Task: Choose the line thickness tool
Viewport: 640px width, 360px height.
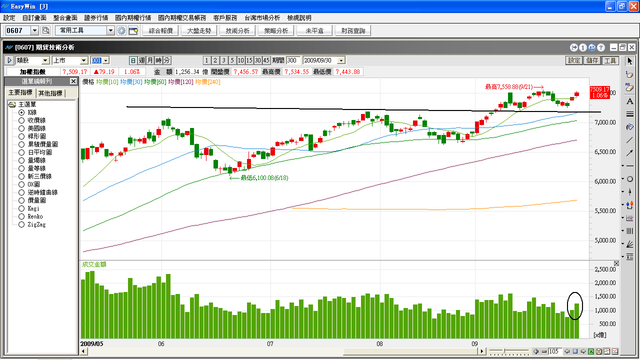Action: click(x=629, y=114)
